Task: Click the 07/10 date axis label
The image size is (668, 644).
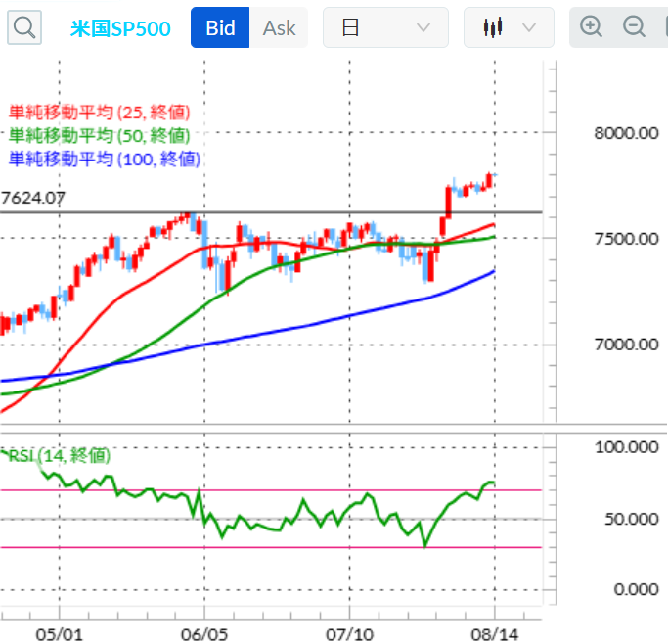Action: [350, 634]
